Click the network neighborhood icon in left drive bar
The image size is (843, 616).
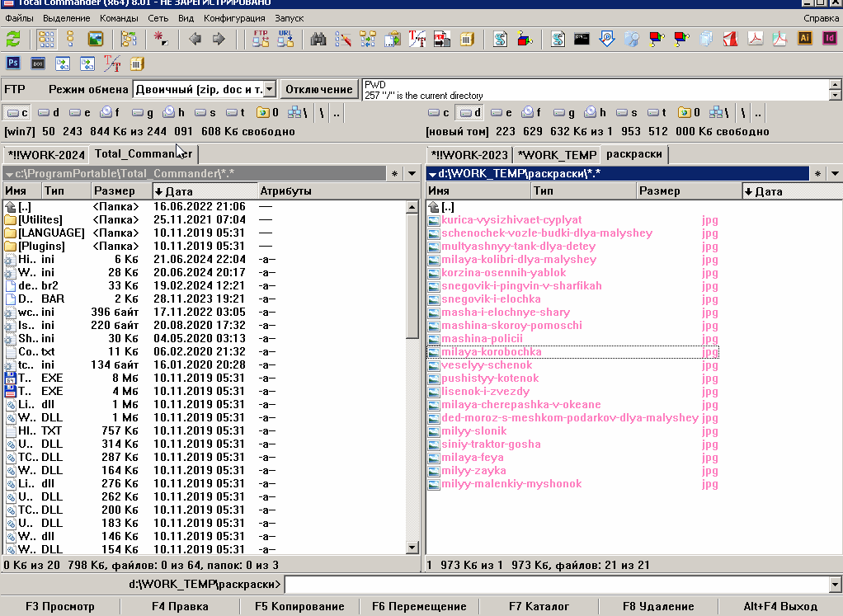pos(297,113)
